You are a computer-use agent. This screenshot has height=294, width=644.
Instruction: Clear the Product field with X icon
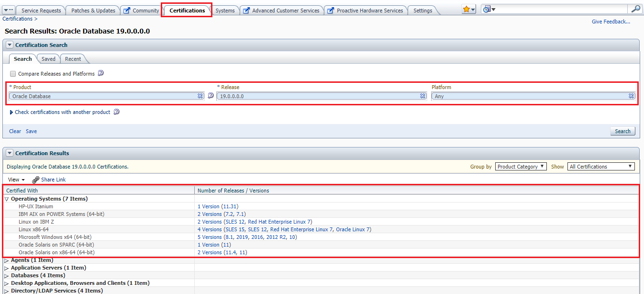(x=200, y=96)
